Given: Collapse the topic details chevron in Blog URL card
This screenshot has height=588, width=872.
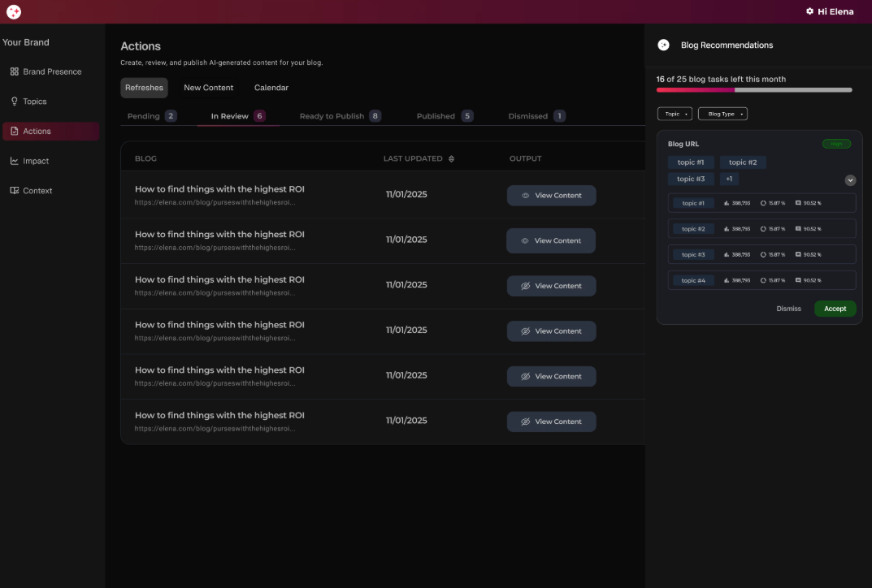Looking at the screenshot, I should (850, 179).
